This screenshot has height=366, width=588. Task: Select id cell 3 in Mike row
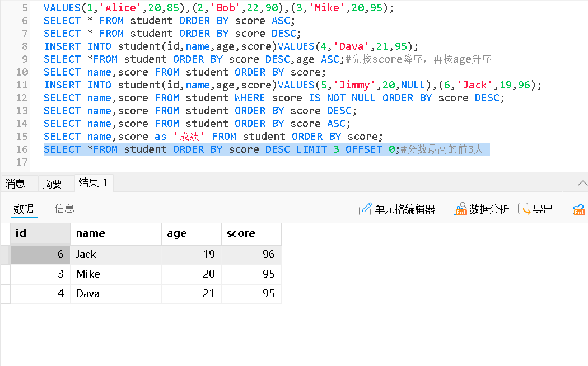pos(40,274)
